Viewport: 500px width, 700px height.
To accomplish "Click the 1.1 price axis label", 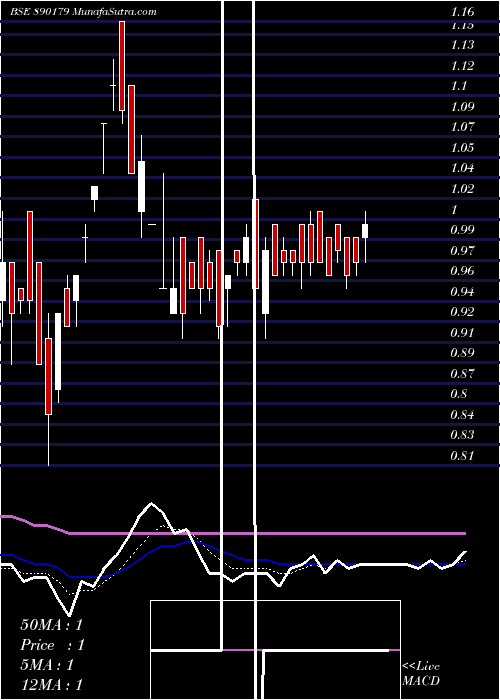I will pyautogui.click(x=459, y=86).
